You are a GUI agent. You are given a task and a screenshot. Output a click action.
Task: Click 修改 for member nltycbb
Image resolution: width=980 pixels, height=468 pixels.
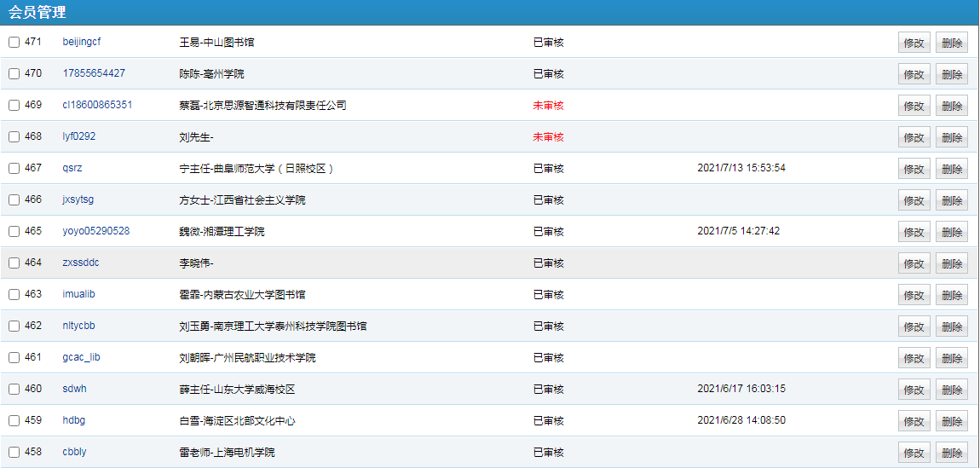pyautogui.click(x=914, y=326)
